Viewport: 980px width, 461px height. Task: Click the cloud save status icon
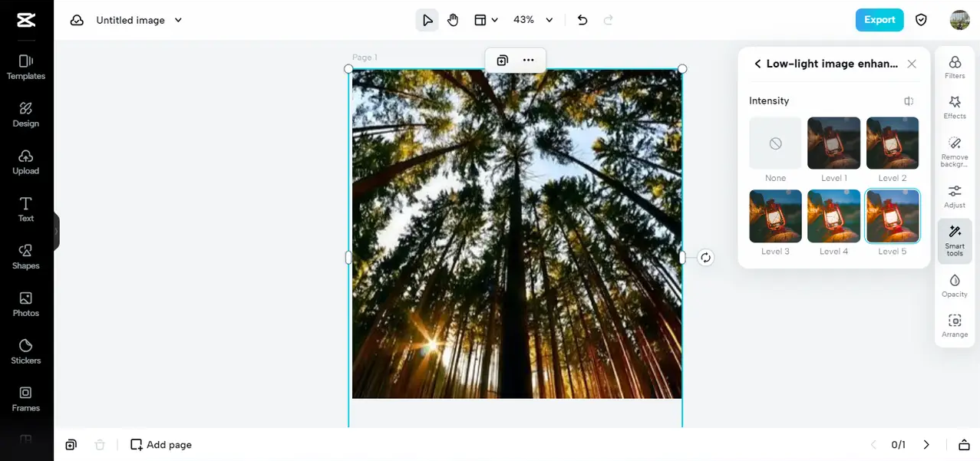click(77, 20)
